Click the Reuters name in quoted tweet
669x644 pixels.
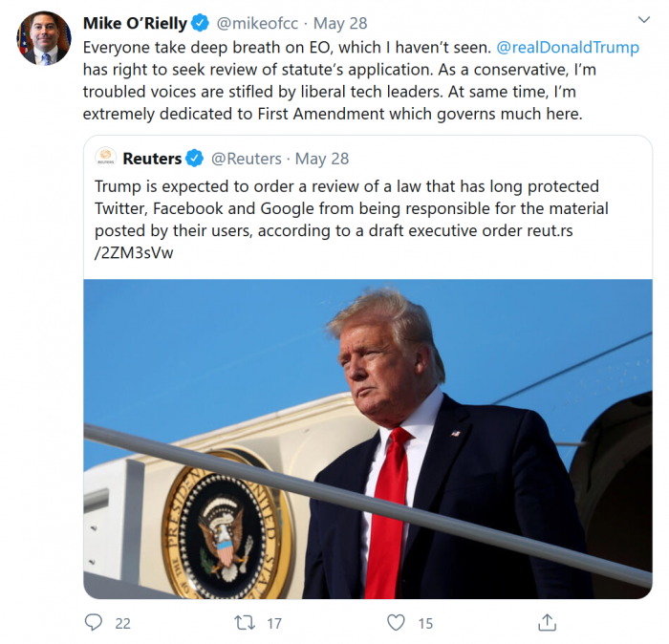pos(152,158)
